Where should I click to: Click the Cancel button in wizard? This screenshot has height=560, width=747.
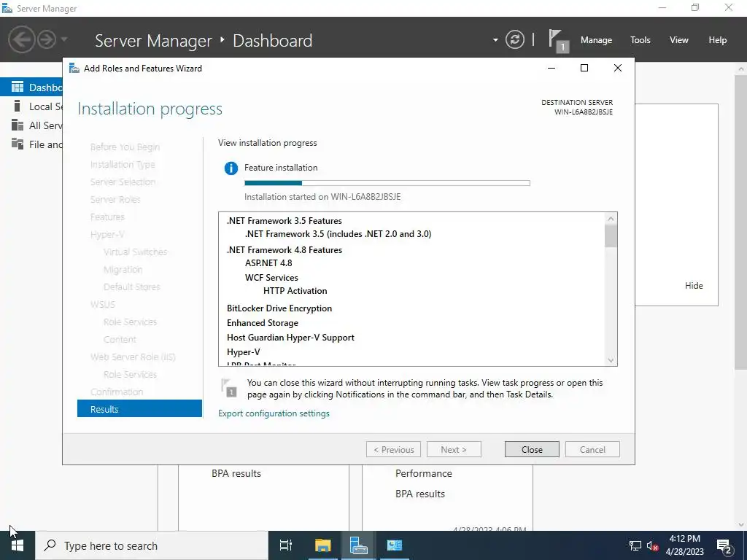pos(592,449)
